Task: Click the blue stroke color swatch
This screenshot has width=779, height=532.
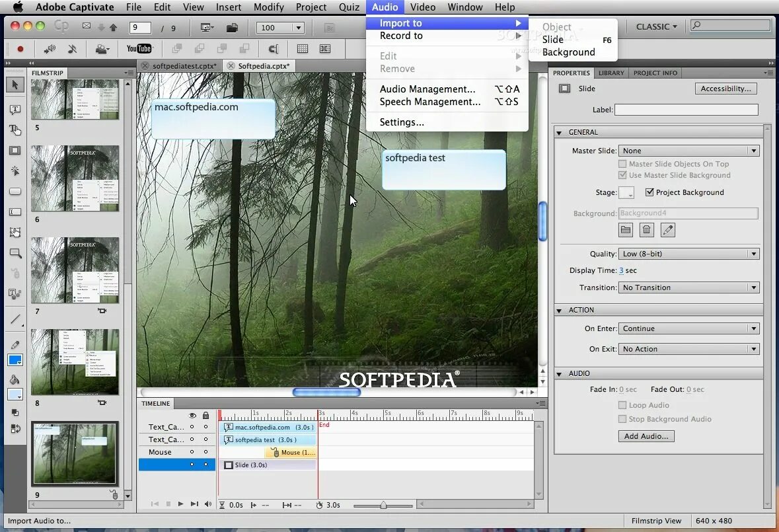Action: [x=15, y=360]
